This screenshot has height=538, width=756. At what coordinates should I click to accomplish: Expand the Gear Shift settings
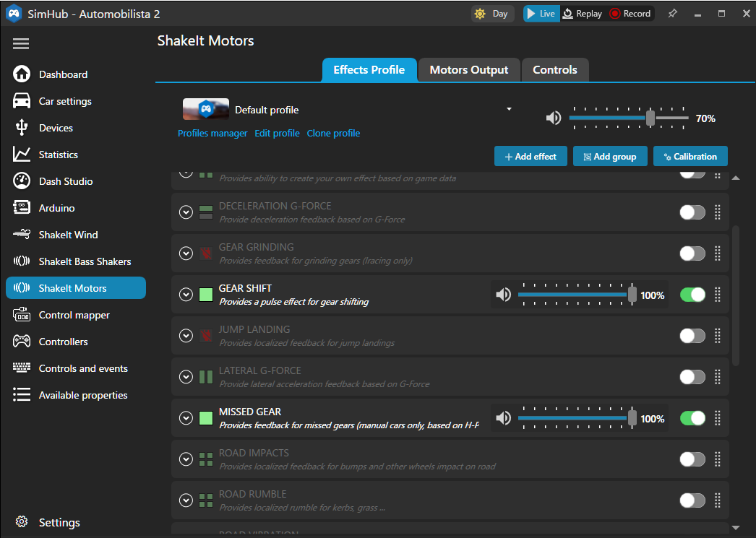(186, 295)
